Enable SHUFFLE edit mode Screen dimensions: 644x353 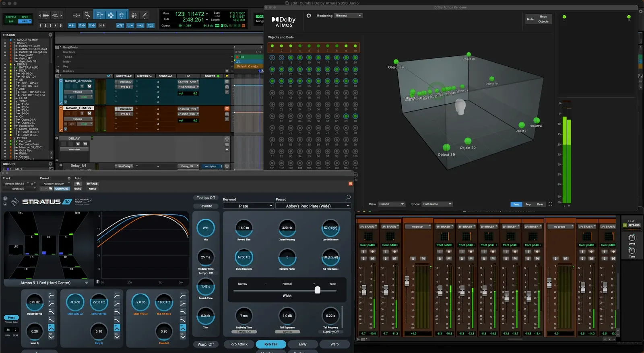11,17
